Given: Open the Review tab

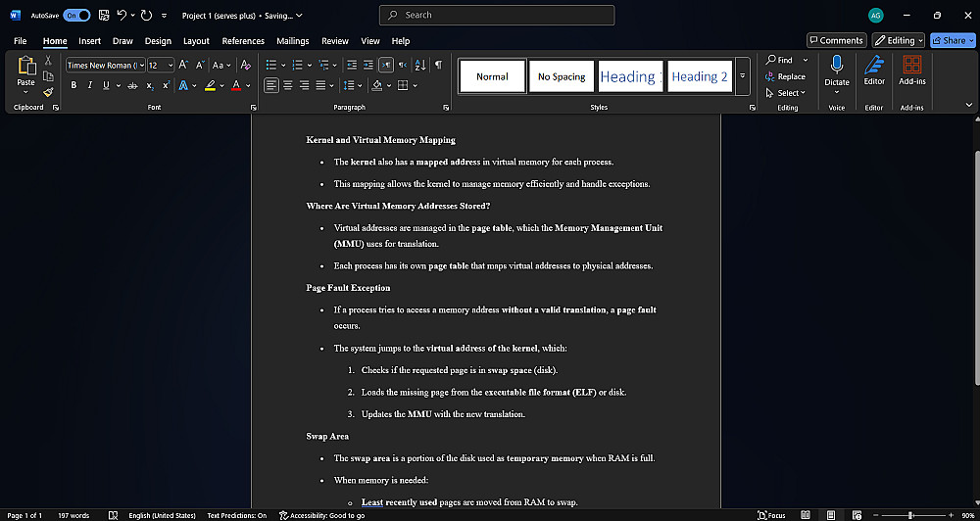Looking at the screenshot, I should pyautogui.click(x=335, y=40).
